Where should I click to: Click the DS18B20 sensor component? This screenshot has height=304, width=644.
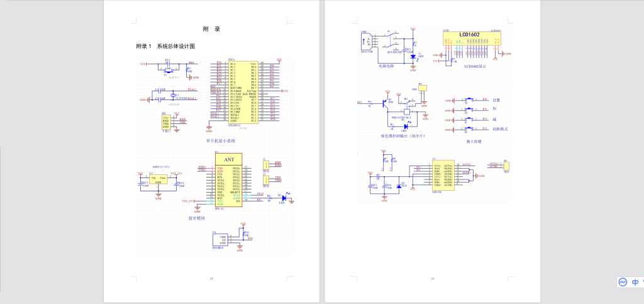pos(221,240)
